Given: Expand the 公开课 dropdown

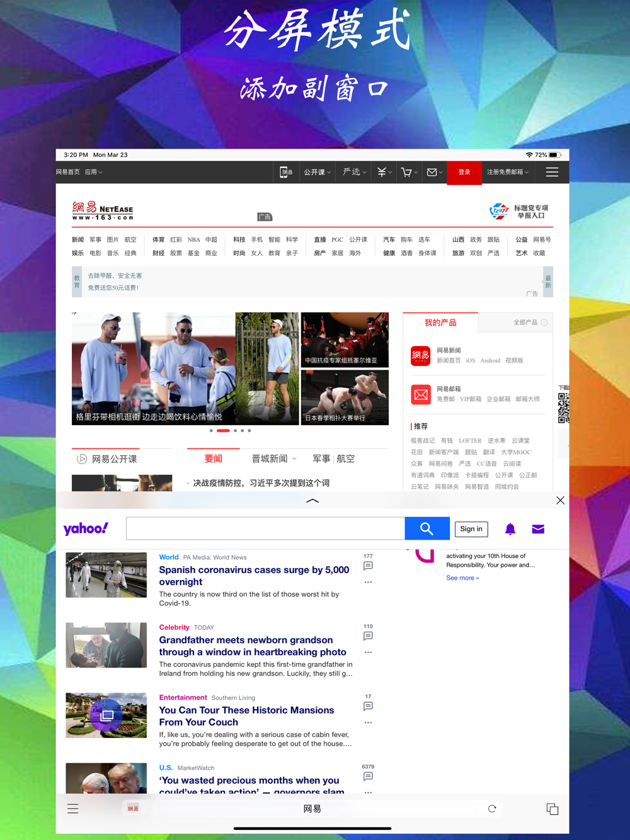Looking at the screenshot, I should point(317,172).
